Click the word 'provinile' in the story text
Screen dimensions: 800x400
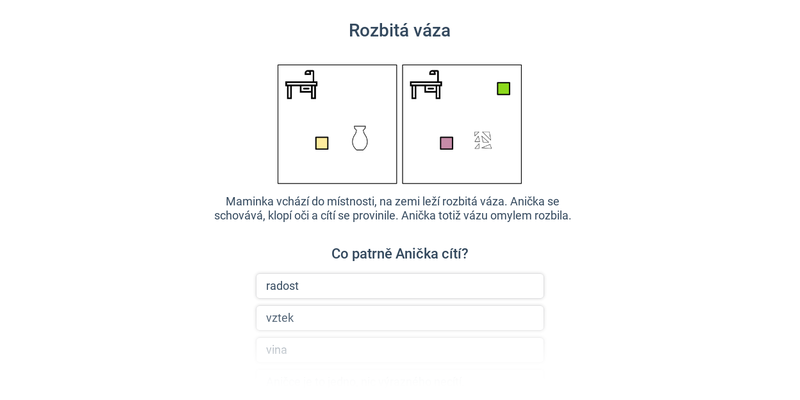[x=375, y=215]
